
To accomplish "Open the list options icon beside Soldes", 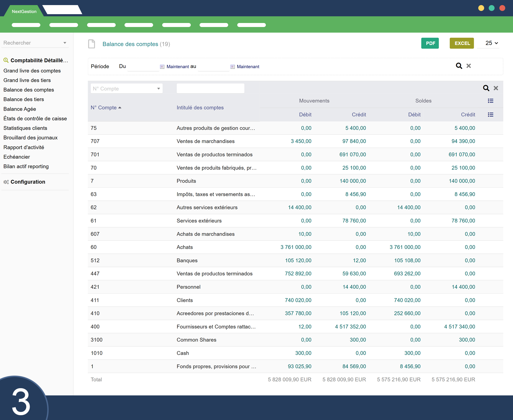I will coord(491,101).
